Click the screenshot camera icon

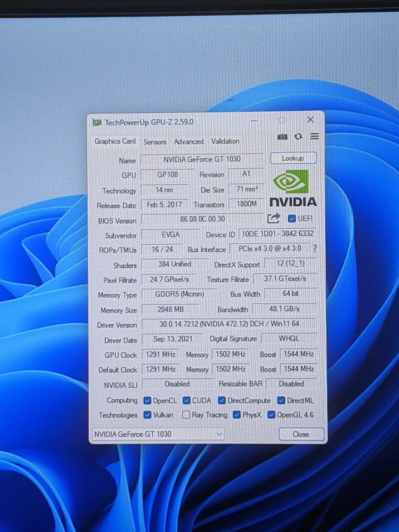282,137
